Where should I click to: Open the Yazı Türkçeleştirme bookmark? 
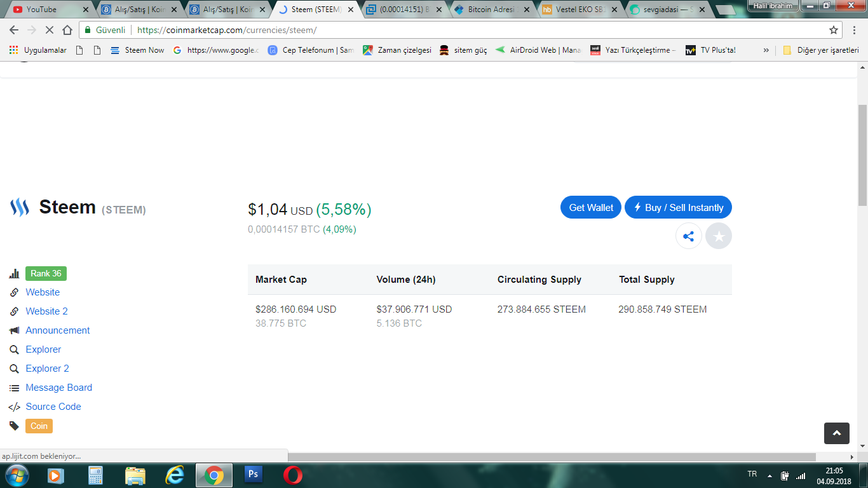coord(634,50)
